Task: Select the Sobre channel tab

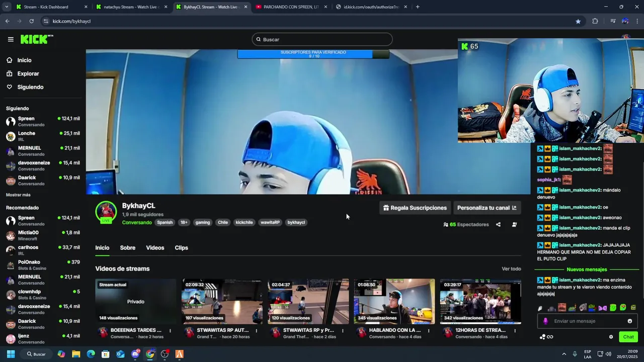Action: click(x=128, y=248)
